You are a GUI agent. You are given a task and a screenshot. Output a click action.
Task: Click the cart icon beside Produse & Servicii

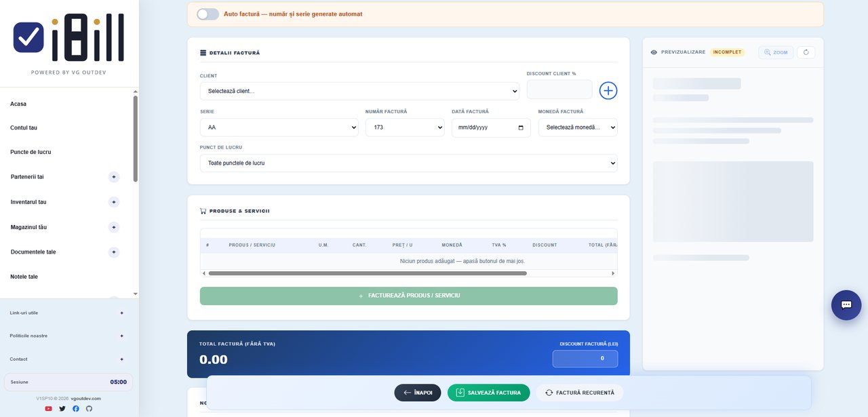click(x=203, y=211)
